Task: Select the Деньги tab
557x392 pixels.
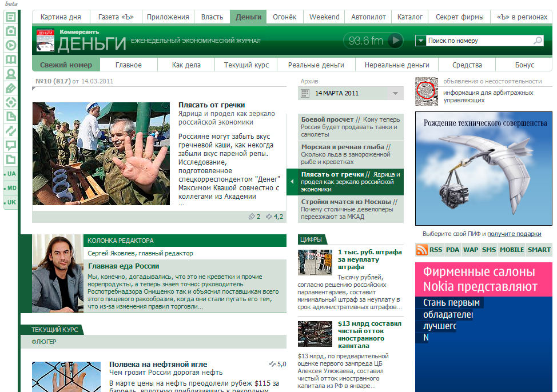Action: (248, 17)
